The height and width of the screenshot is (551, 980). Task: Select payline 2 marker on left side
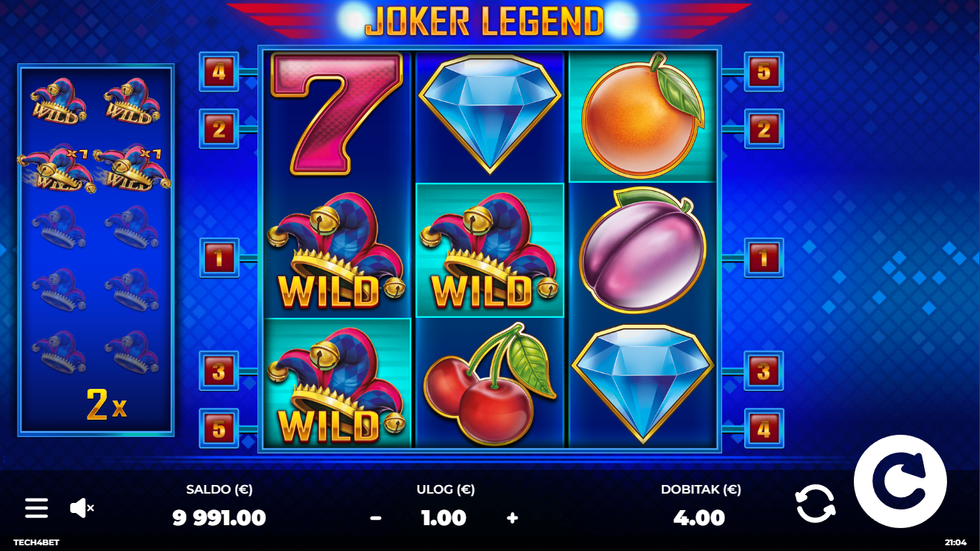(x=219, y=129)
